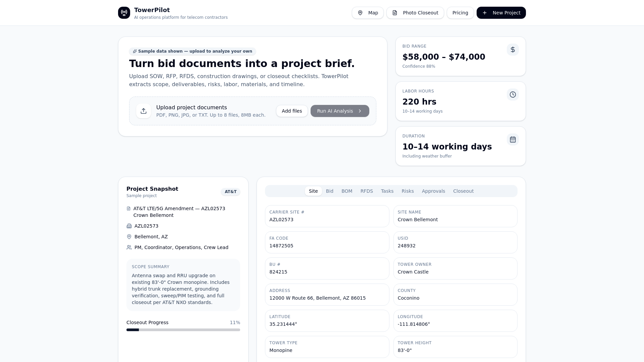
Task: Click the location pin icon beside Bellemont, AZ
Action: click(x=129, y=237)
